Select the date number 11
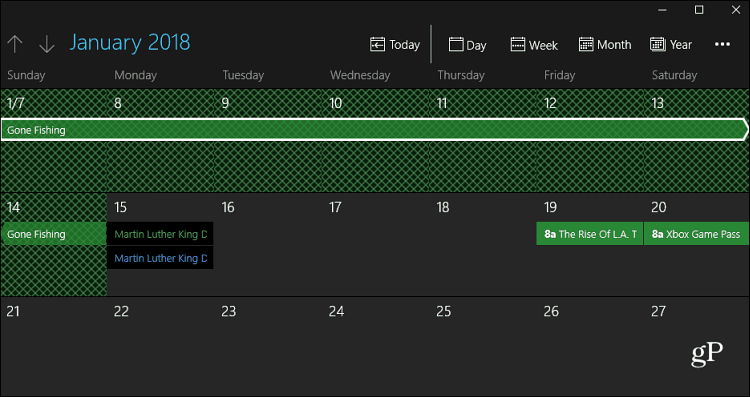 click(442, 103)
